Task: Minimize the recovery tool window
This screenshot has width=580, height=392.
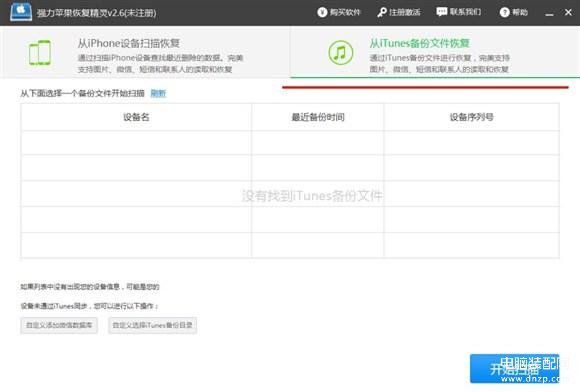Action: (x=549, y=13)
